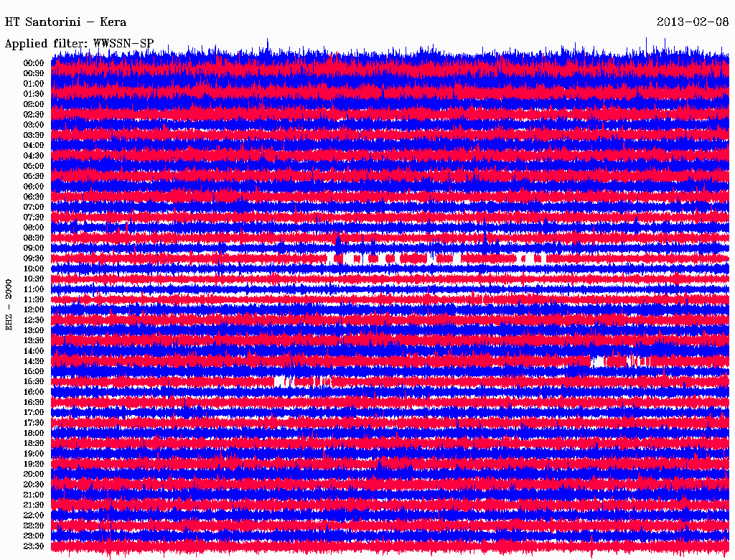Select the 14:00 time label
The height and width of the screenshot is (560, 735).
click(x=34, y=351)
